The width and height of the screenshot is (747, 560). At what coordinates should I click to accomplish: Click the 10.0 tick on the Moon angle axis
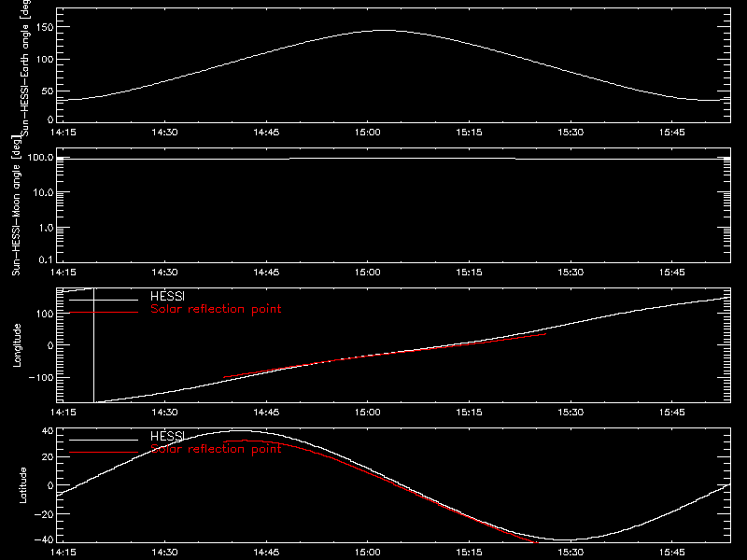tap(44, 192)
